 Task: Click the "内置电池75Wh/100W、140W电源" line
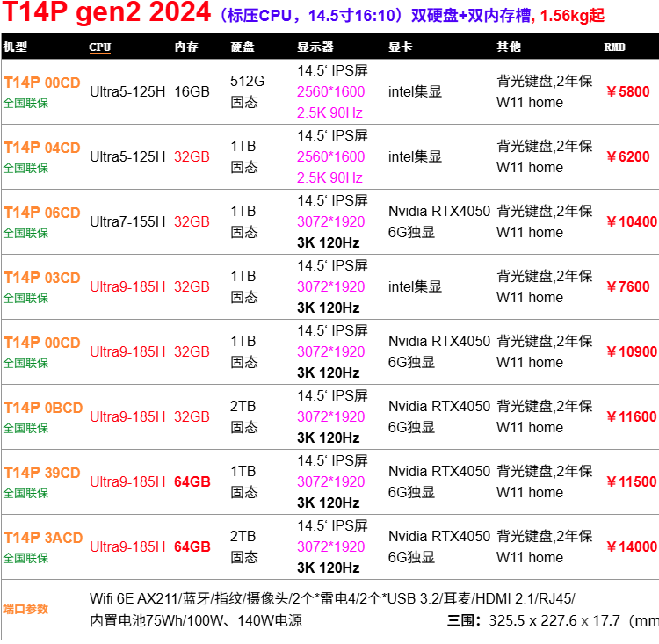tap(196, 620)
